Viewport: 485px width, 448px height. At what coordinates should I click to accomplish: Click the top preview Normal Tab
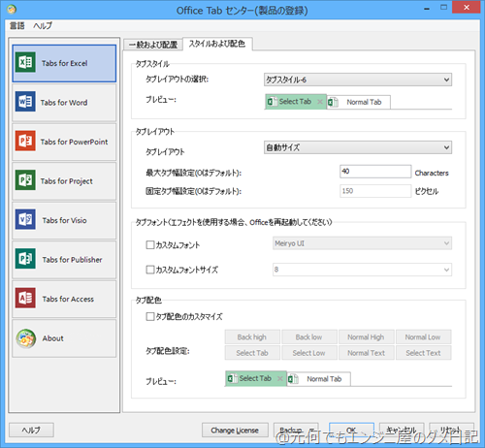click(359, 102)
